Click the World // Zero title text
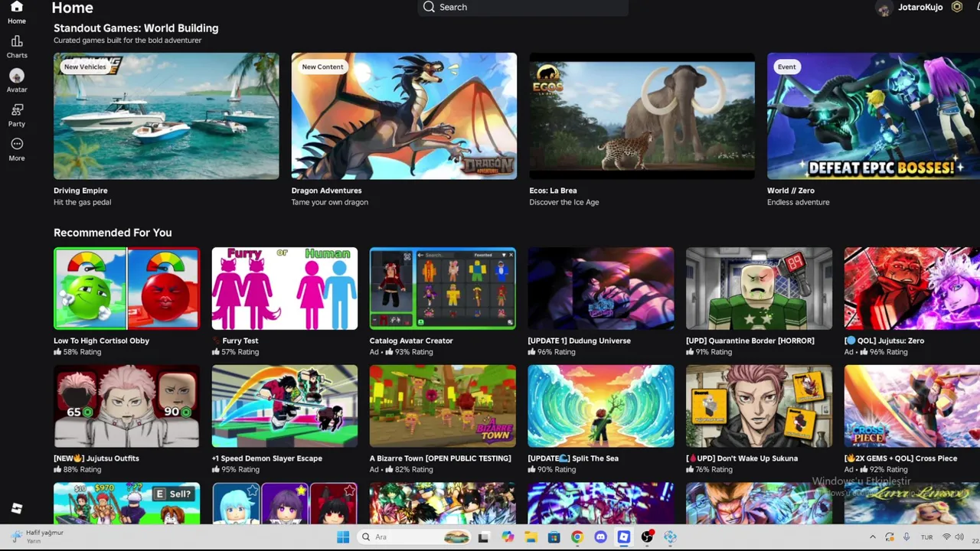Screen dimensions: 980x551 [x=791, y=191]
